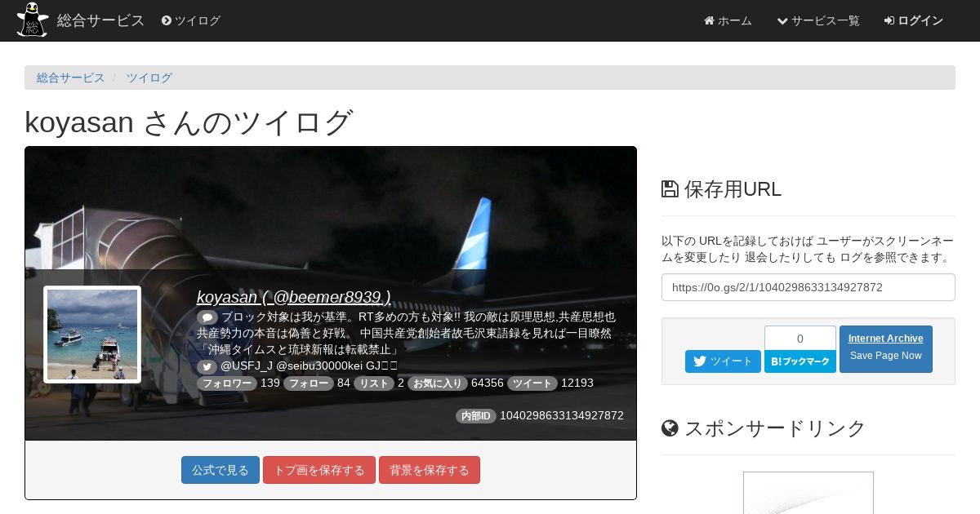This screenshot has width=980, height=514.
Task: Click the B!ブックマーク Hatena button
Action: pos(800,361)
